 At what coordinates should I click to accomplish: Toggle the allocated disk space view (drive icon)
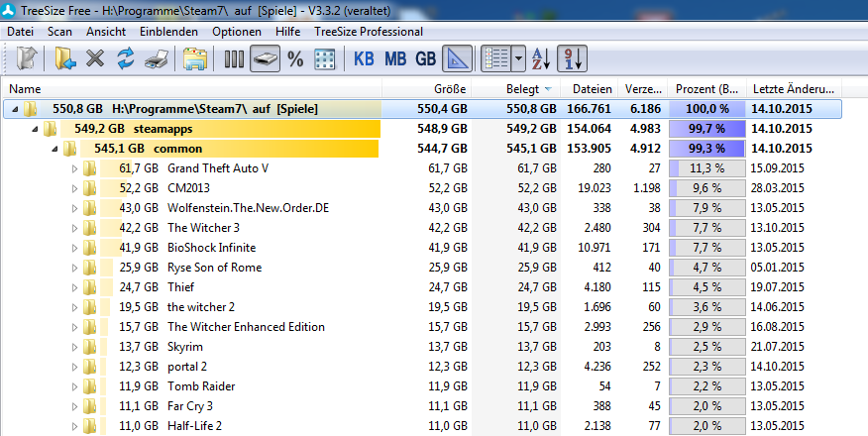[265, 58]
